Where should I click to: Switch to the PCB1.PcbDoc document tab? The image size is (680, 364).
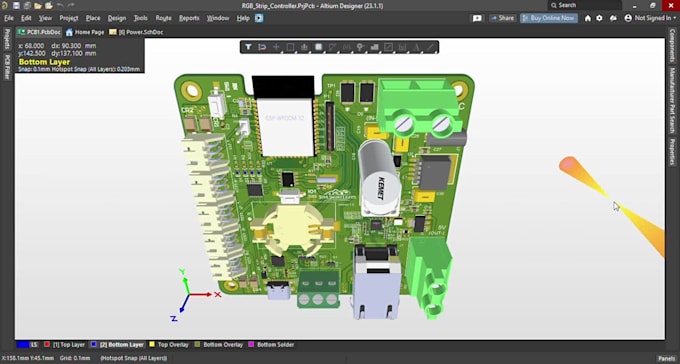[39, 32]
